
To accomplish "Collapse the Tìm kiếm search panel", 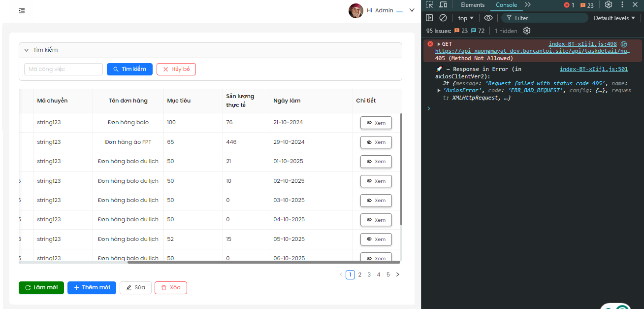I will [x=27, y=50].
